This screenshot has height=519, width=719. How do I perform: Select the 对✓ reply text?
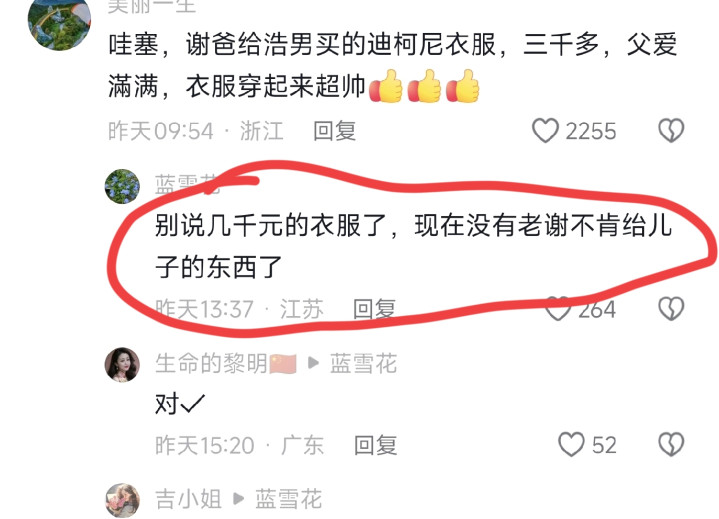[180, 404]
